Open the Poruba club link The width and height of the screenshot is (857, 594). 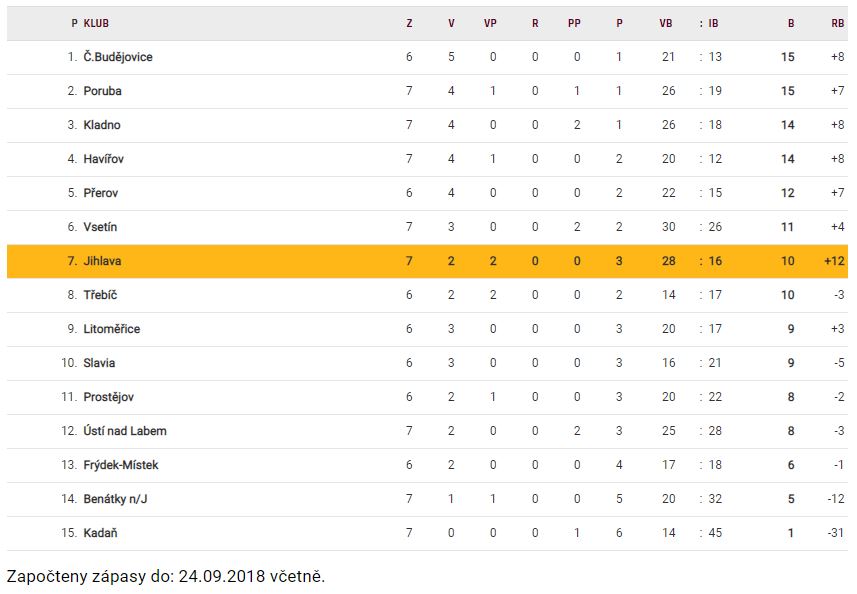coord(102,91)
